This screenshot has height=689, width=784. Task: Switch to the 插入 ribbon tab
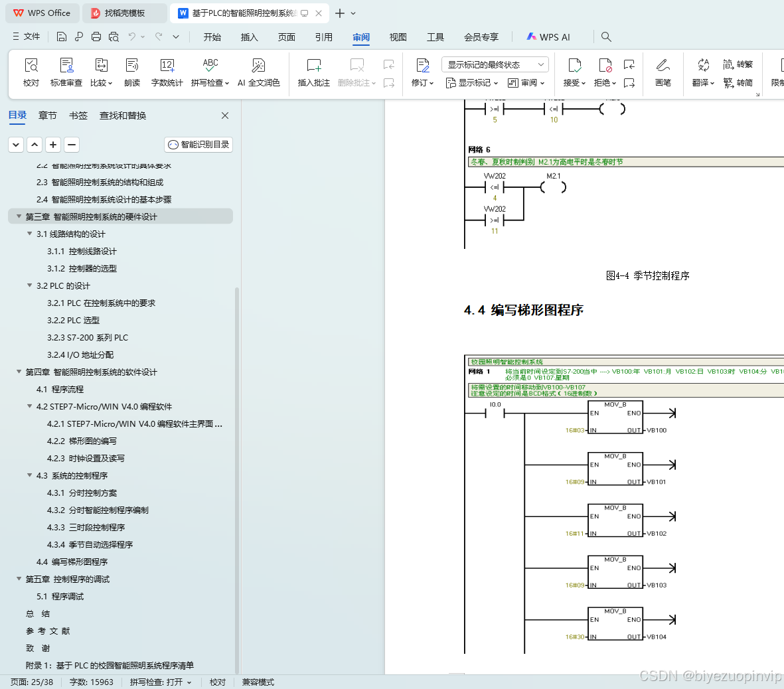pos(249,37)
